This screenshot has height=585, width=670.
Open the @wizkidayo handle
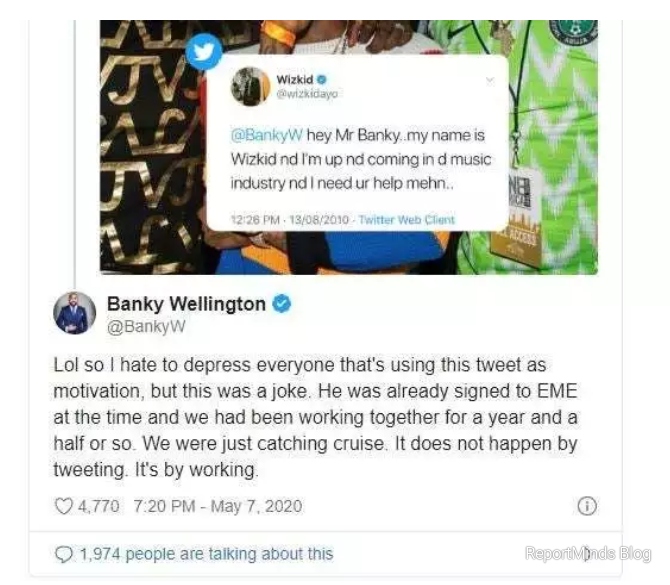click(x=307, y=94)
